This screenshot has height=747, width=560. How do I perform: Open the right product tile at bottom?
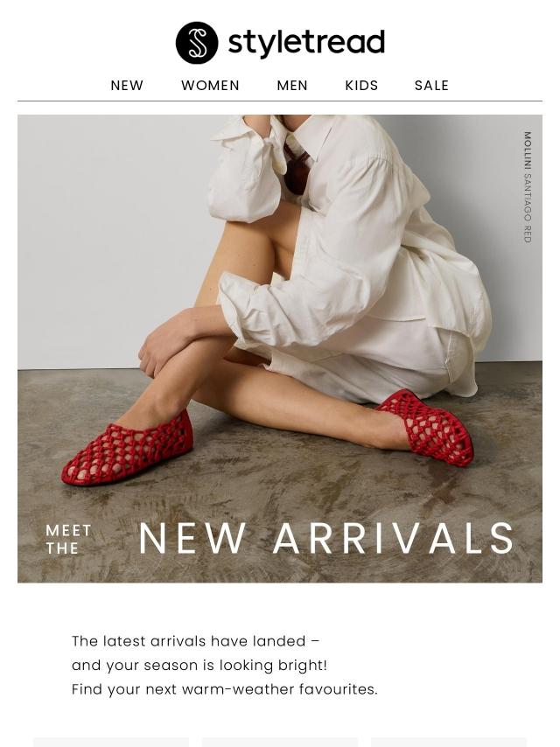[449, 743]
